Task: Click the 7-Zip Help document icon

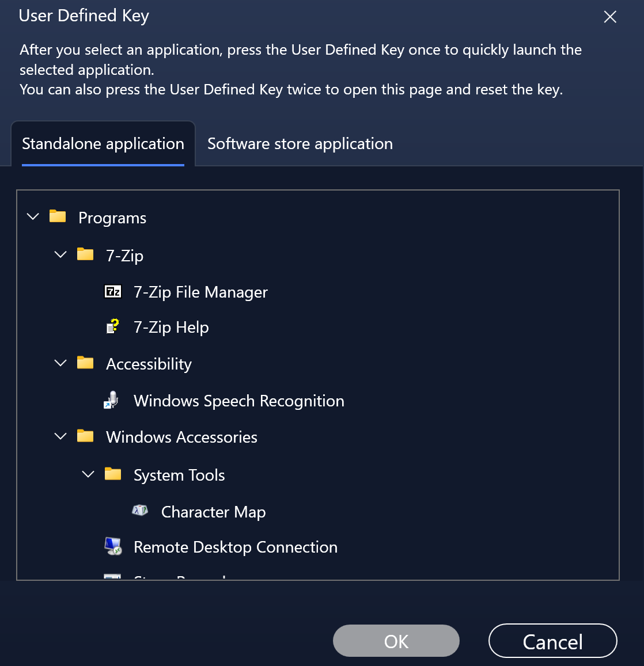Action: point(113,327)
